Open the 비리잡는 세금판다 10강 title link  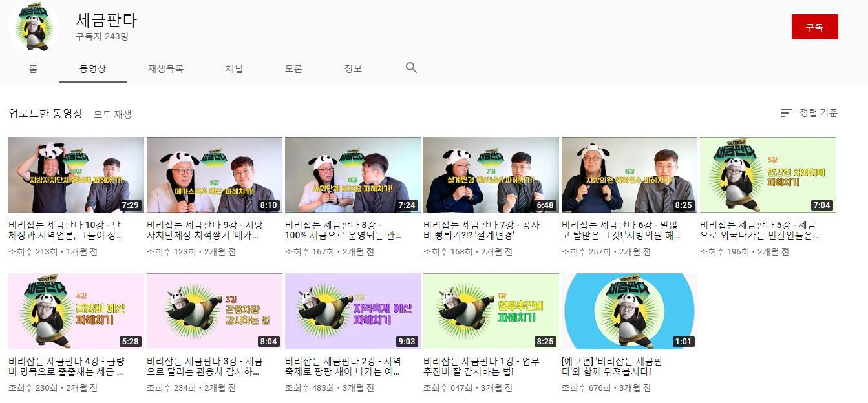(x=65, y=231)
